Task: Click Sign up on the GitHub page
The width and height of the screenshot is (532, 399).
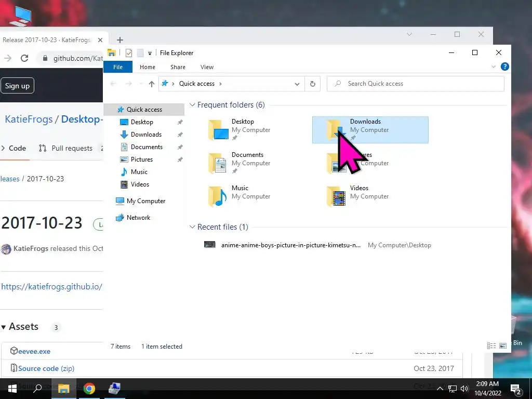Action: click(17, 86)
